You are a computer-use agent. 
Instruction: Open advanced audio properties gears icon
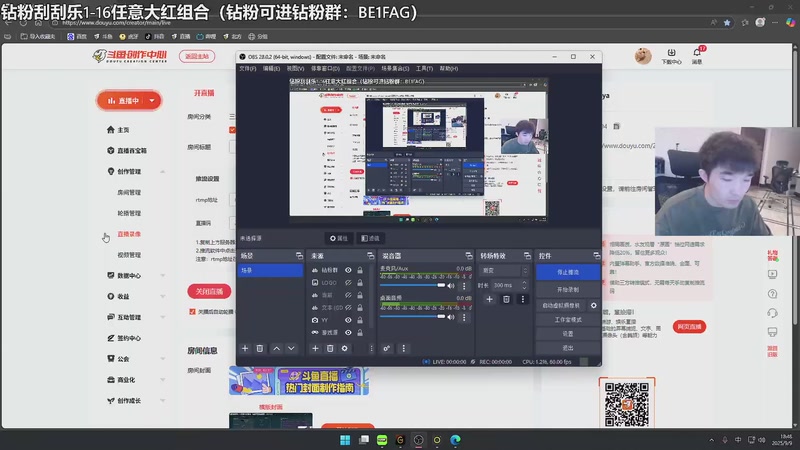387,348
